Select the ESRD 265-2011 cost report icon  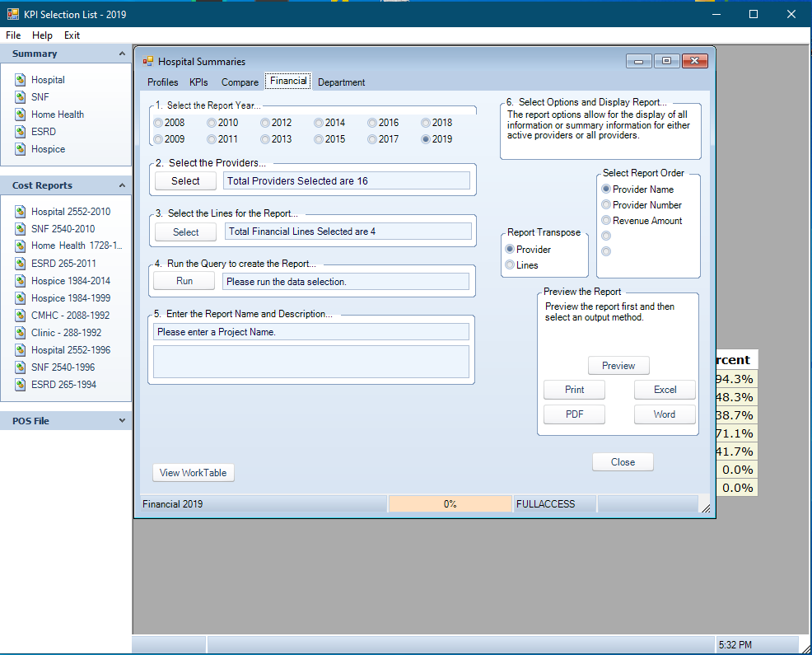(x=20, y=264)
